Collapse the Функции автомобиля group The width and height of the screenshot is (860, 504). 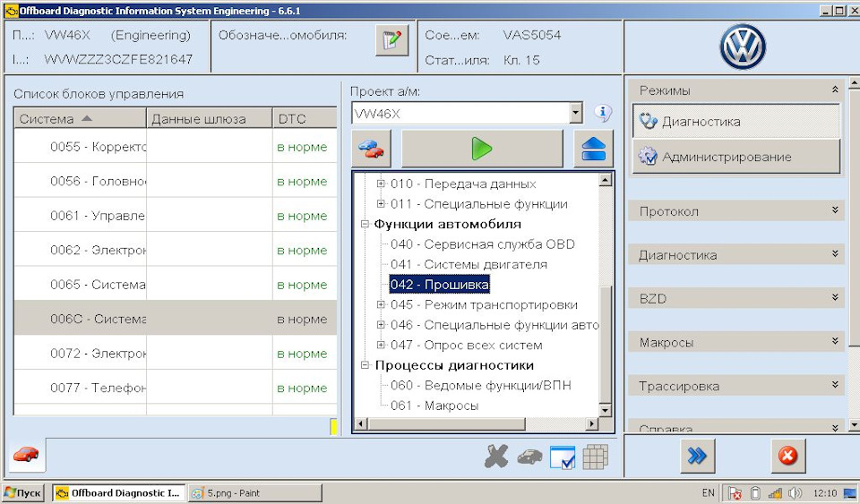[x=365, y=224]
